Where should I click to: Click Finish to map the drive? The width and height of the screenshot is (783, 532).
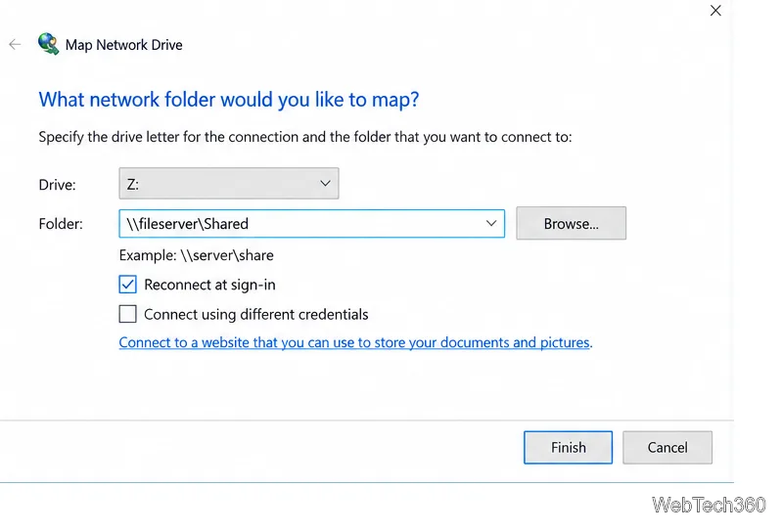pyautogui.click(x=569, y=448)
